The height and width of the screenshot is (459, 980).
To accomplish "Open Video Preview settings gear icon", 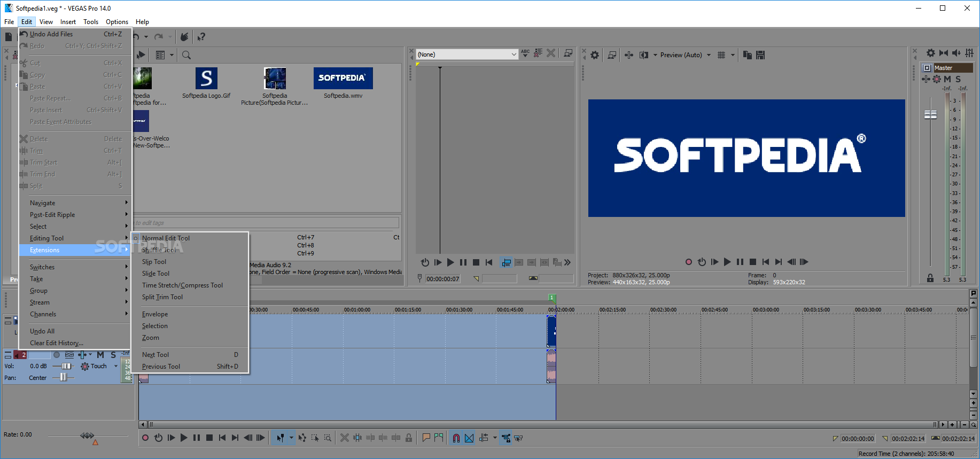I will point(595,55).
